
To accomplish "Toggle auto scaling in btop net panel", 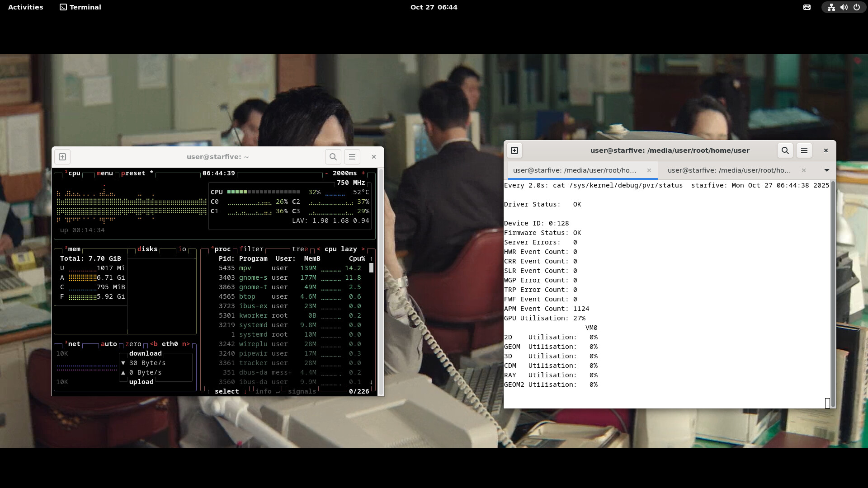I will [x=108, y=344].
